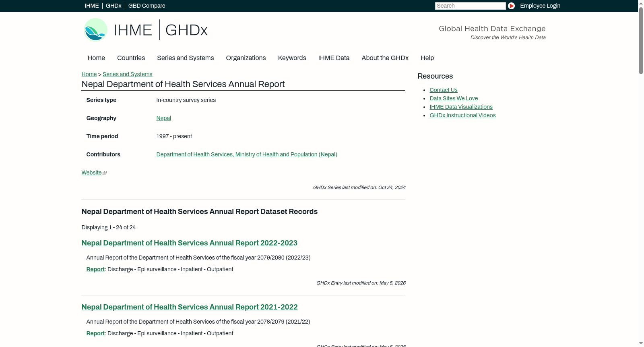Click 'Displaying 1 - 24 of 24' text
The width and height of the screenshot is (644, 347).
109,227
